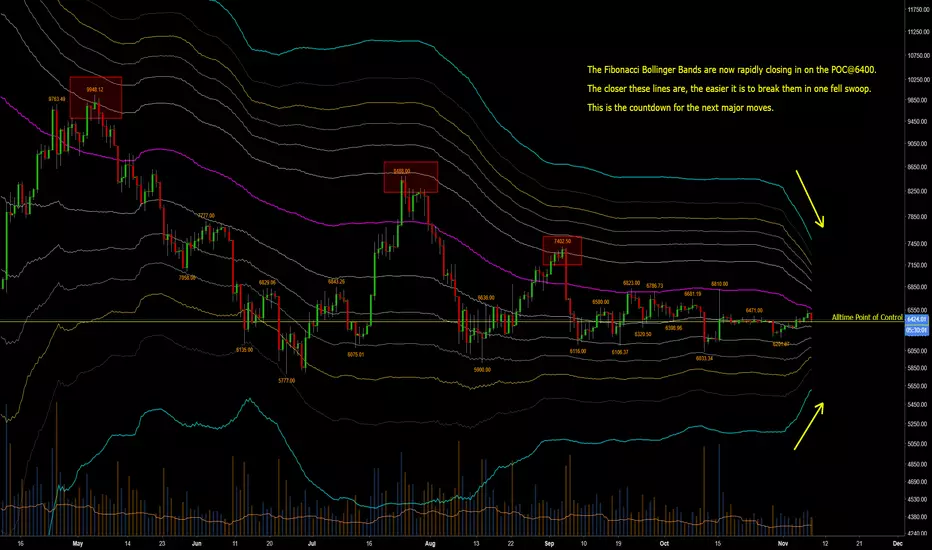
Task: Click 5850.00 on the price axis
Action: pos(918,369)
